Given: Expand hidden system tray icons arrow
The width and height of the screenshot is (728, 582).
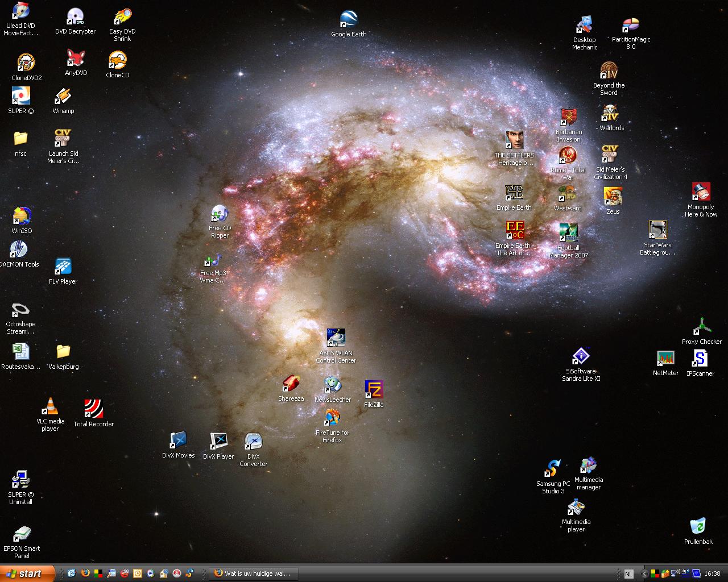Looking at the screenshot, I should pos(644,574).
